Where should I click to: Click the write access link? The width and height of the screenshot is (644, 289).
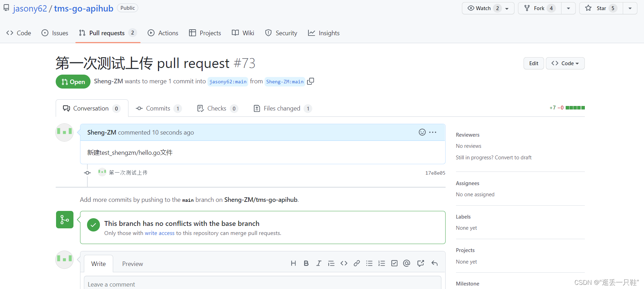pyautogui.click(x=159, y=233)
